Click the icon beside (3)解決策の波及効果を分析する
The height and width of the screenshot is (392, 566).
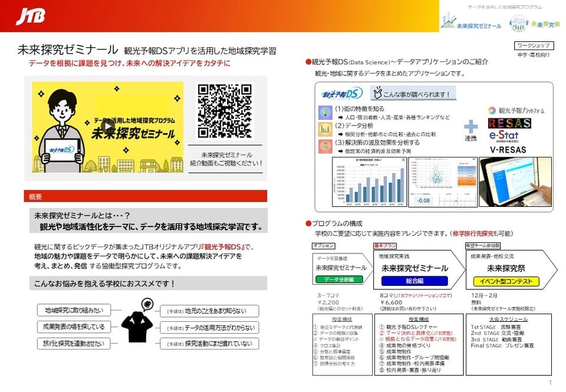(x=325, y=146)
